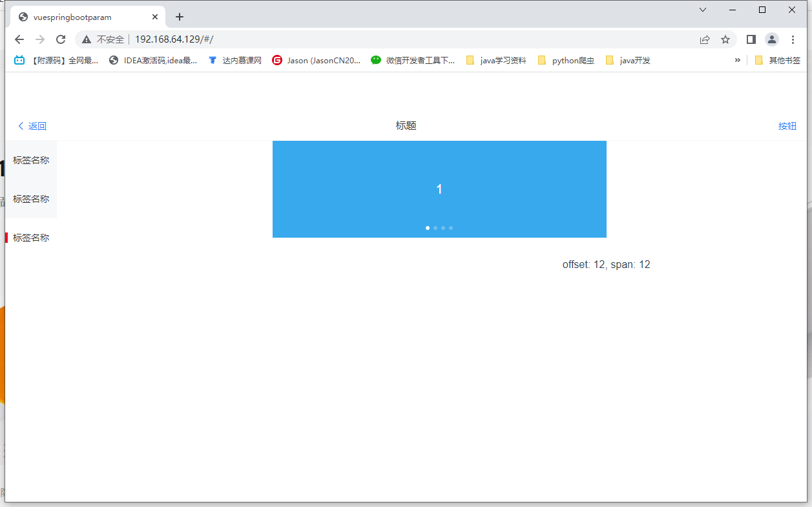Bookmark this page with the star icon

click(x=725, y=39)
